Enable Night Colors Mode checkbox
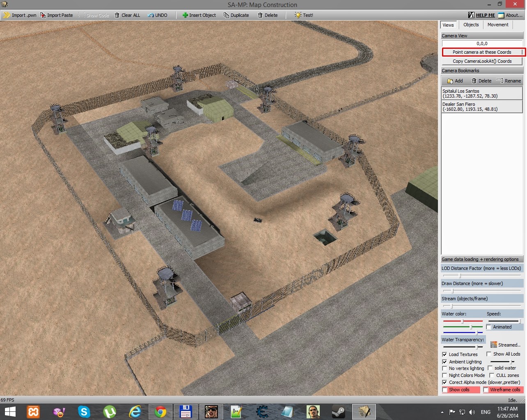This screenshot has width=527, height=420. click(445, 375)
